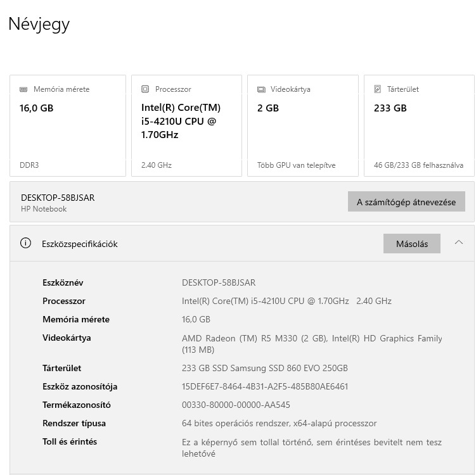Open the Memória mérete 16,0 GB card
The image size is (476, 475).
[68, 125]
